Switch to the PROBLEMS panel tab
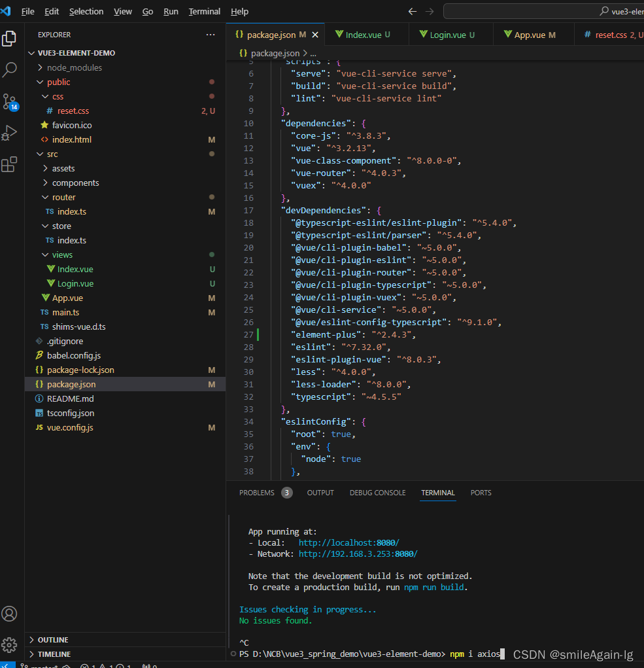The image size is (644, 668). pyautogui.click(x=257, y=493)
